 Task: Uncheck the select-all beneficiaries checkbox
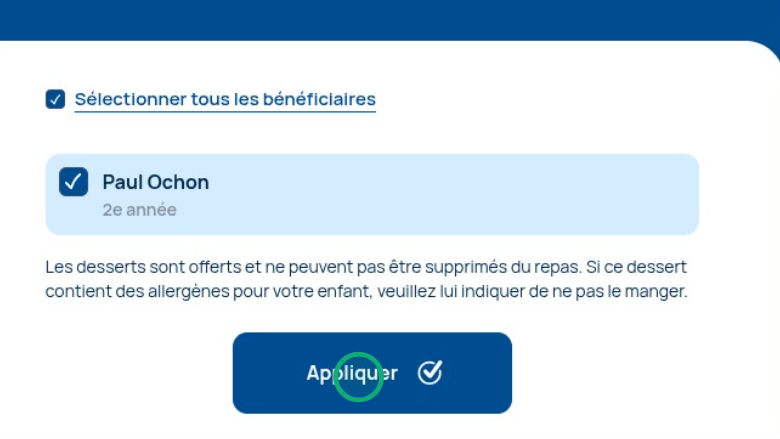pos(55,99)
